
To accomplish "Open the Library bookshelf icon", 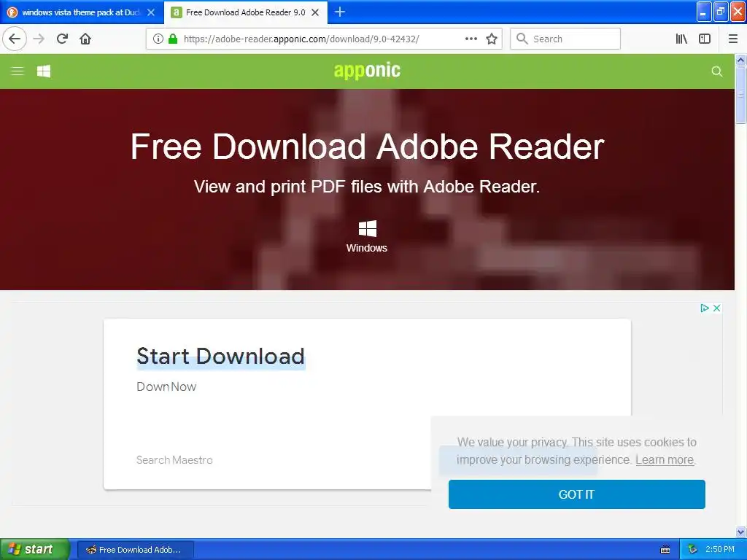I will pos(681,39).
